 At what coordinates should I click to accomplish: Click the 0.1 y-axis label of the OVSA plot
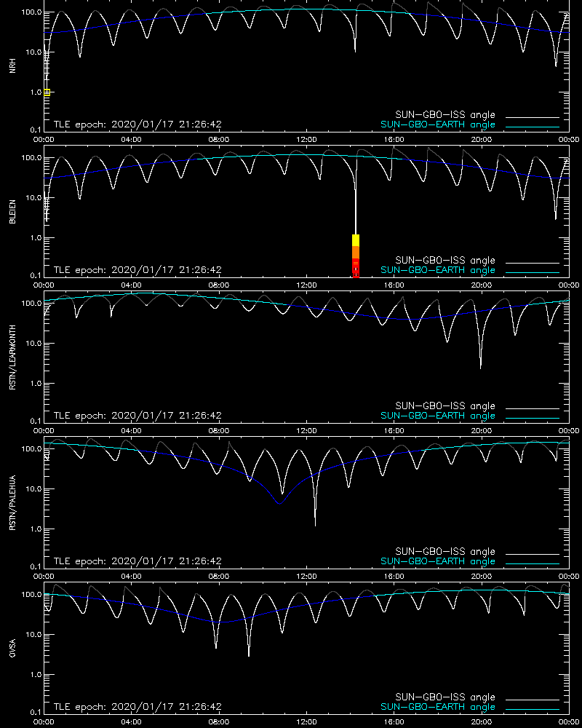(36, 712)
